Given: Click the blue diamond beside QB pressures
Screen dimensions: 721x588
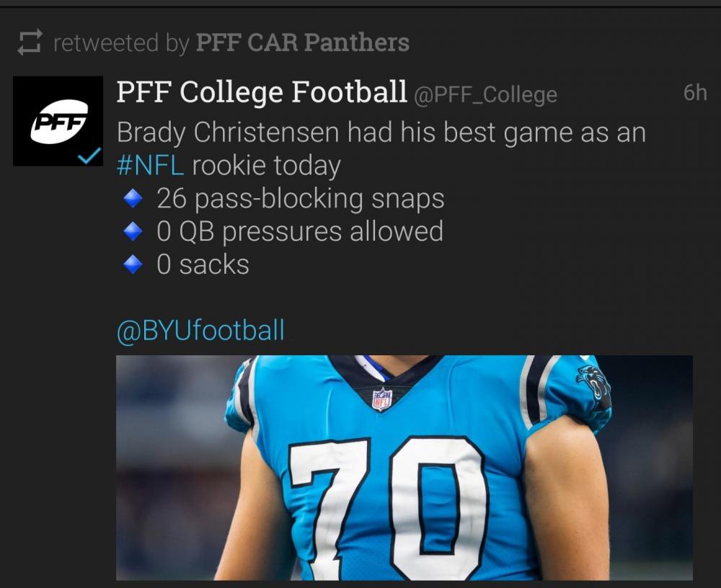Looking at the screenshot, I should 132,231.
